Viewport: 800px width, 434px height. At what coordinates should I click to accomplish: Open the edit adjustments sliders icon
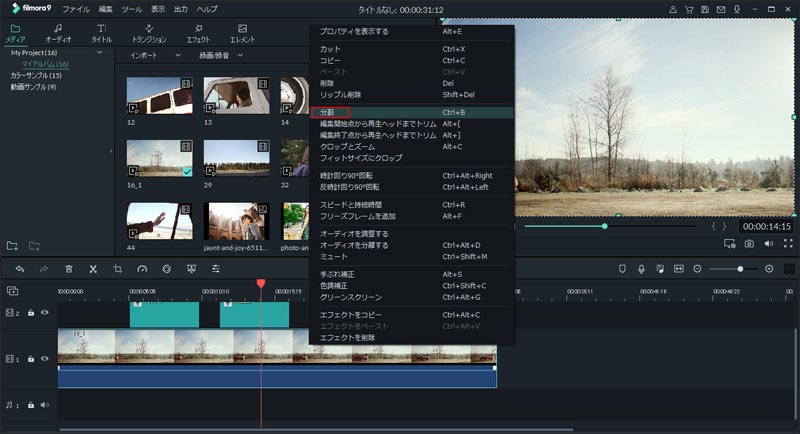pos(216,269)
